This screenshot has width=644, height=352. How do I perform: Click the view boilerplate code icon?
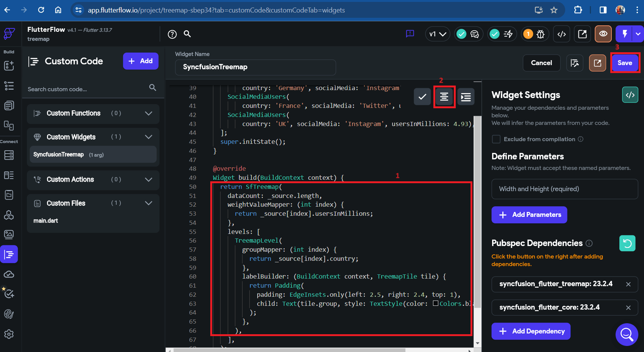[x=630, y=95]
